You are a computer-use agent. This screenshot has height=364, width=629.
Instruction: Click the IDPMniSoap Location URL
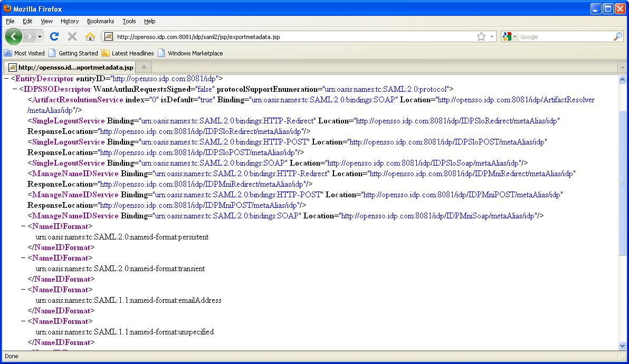click(x=437, y=216)
